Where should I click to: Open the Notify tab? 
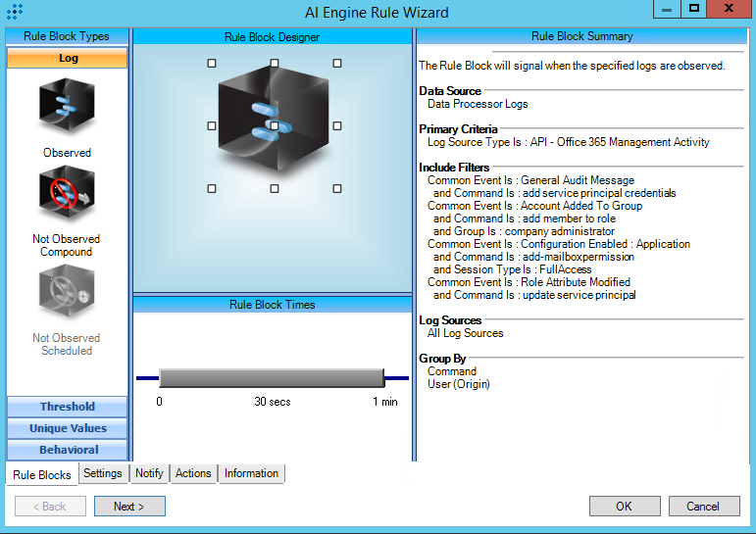[149, 473]
